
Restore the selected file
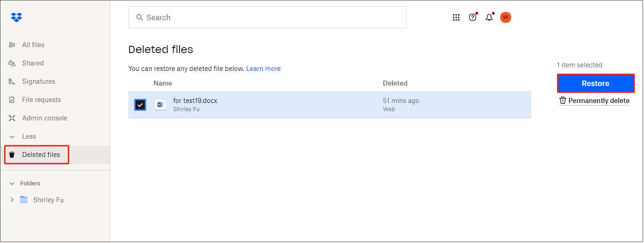595,83
